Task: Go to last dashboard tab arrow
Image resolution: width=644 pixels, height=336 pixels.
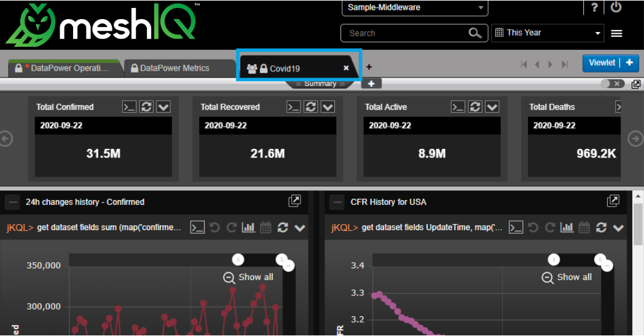Action: coord(565,65)
